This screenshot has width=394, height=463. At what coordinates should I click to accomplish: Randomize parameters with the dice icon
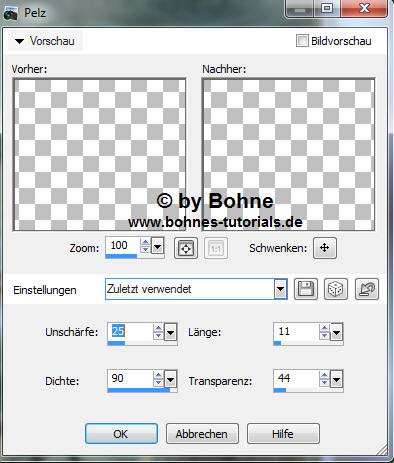point(336,289)
